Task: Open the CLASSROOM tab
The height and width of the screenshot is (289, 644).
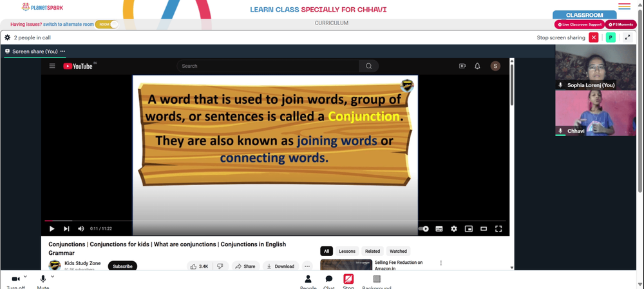Action: (x=585, y=15)
